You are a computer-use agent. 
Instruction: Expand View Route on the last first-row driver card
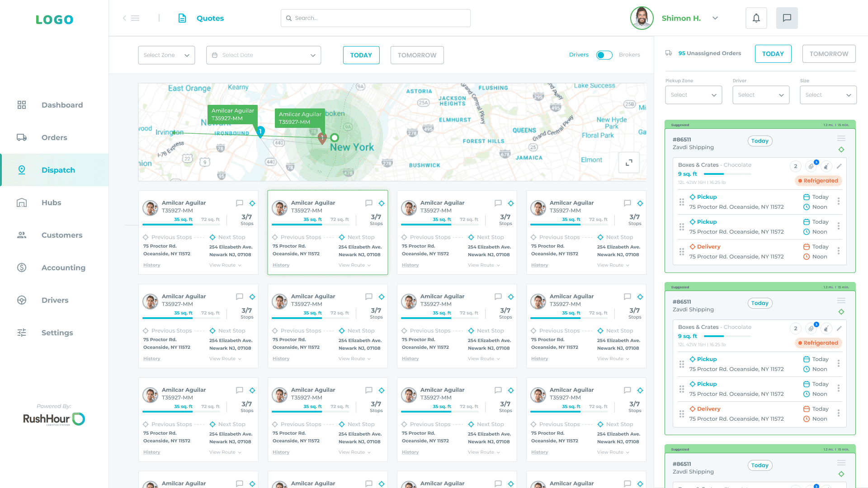pyautogui.click(x=613, y=265)
